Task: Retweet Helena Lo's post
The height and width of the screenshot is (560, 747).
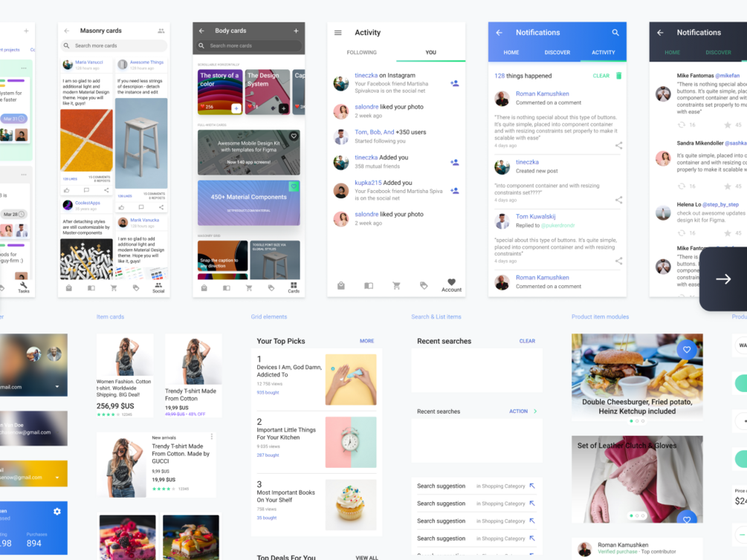Action: tap(682, 233)
